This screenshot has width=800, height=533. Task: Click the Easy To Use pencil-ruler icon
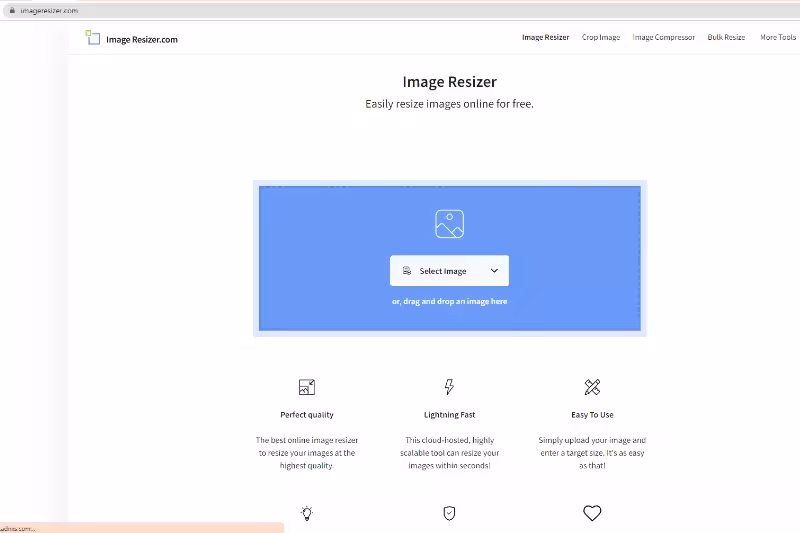(x=592, y=387)
